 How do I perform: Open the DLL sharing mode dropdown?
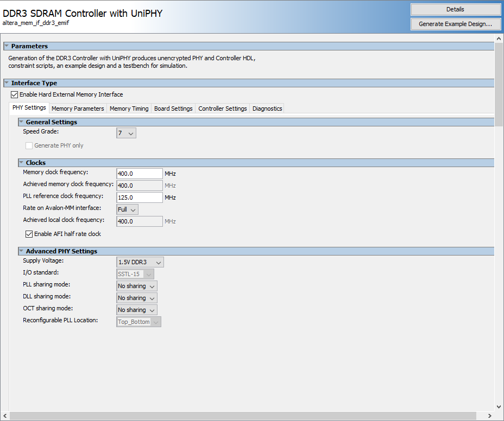coord(137,298)
